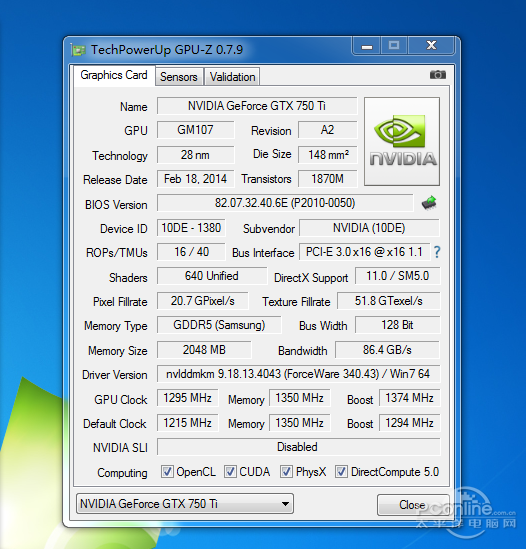Image resolution: width=526 pixels, height=549 pixels.
Task: Click the Revision field showing A2
Action: (x=327, y=130)
